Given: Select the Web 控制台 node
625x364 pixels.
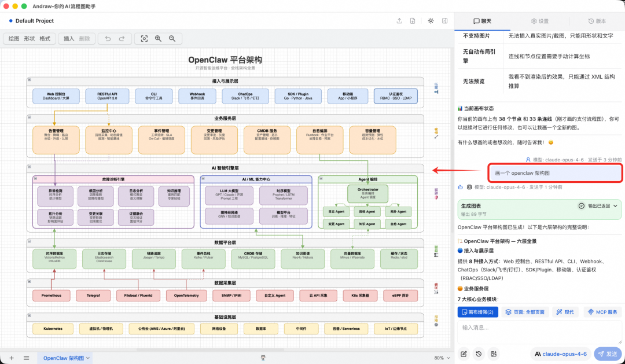Looking at the screenshot, I should point(56,96).
